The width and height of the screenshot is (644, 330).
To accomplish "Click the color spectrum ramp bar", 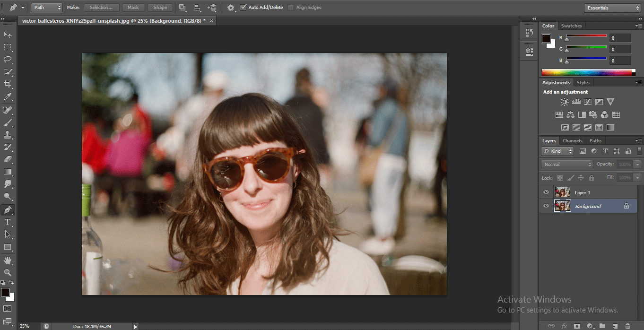I will pos(586,72).
